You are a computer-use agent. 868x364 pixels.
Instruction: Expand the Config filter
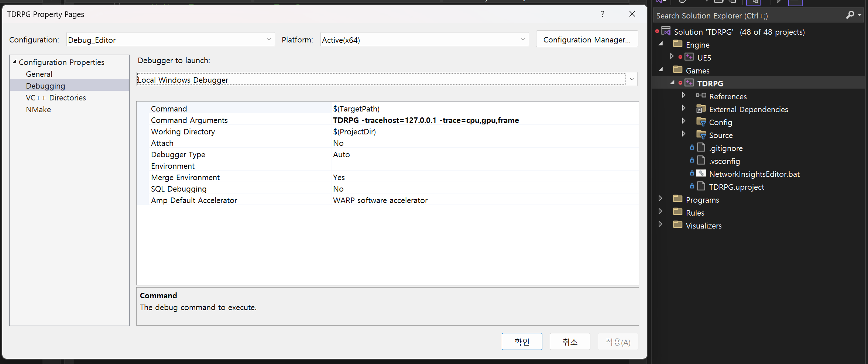click(x=683, y=121)
